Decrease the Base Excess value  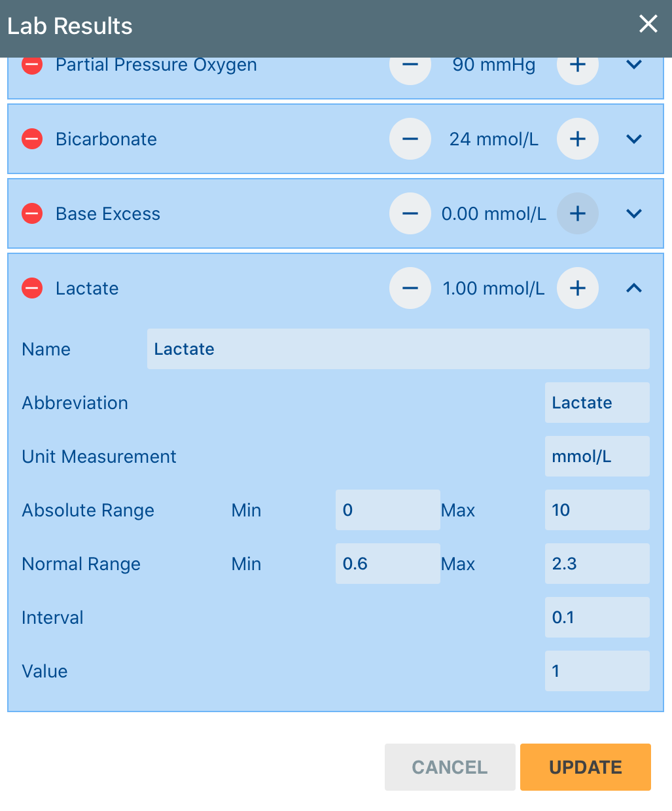tap(410, 213)
